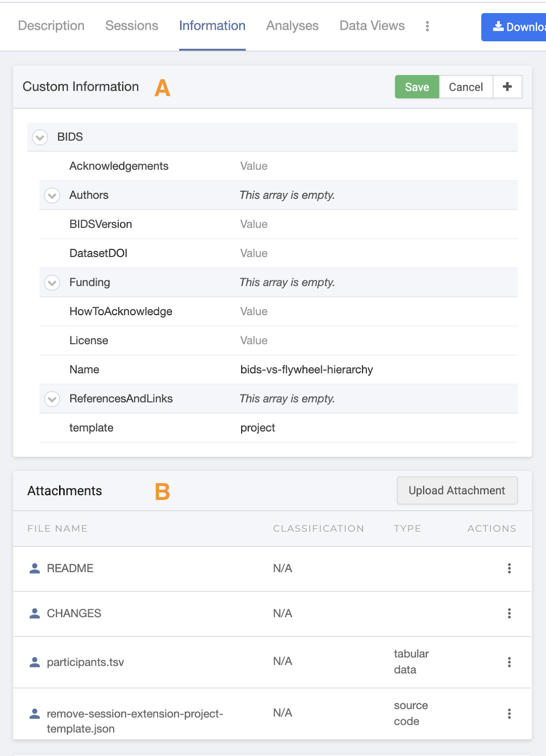The width and height of the screenshot is (546, 756).
Task: Click the user icon beside participants.tsv
Action: pos(35,662)
